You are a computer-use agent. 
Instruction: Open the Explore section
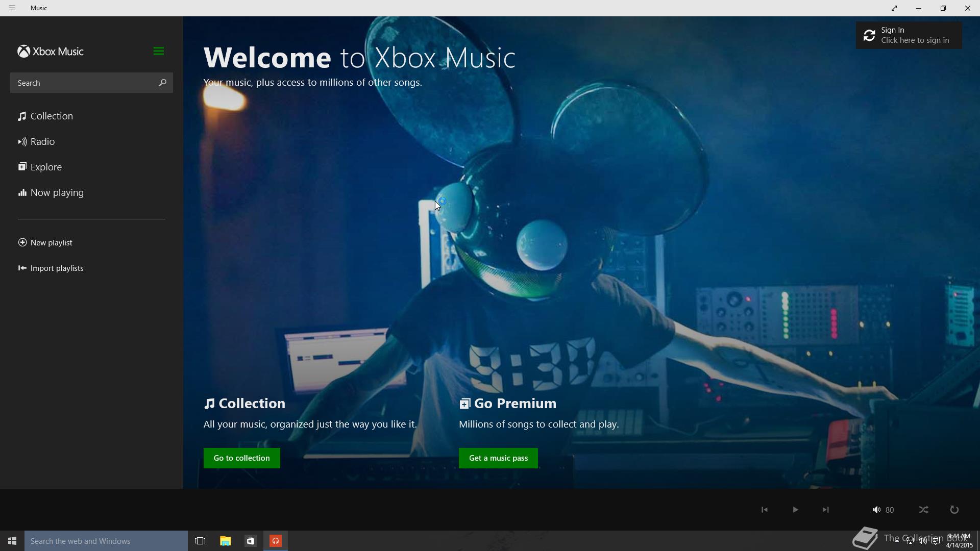[40, 167]
